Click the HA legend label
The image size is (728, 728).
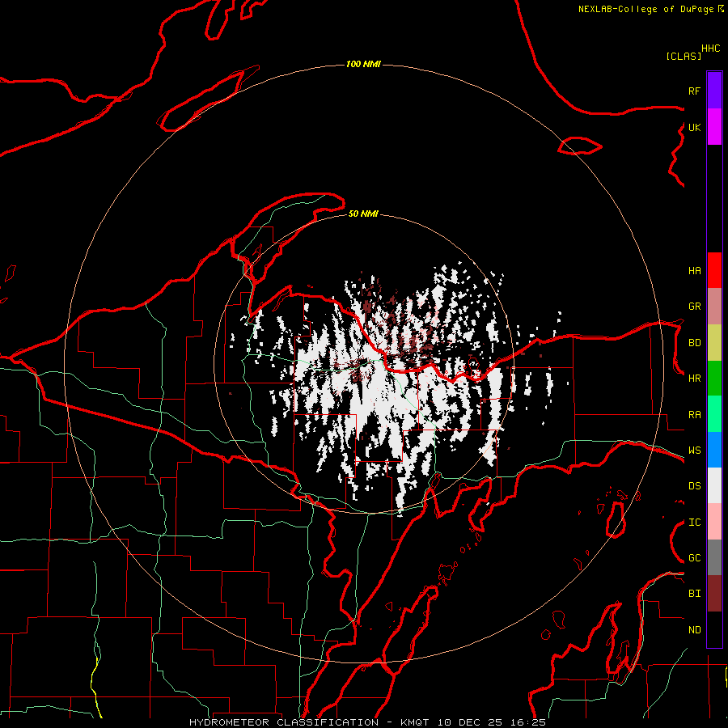tap(694, 271)
